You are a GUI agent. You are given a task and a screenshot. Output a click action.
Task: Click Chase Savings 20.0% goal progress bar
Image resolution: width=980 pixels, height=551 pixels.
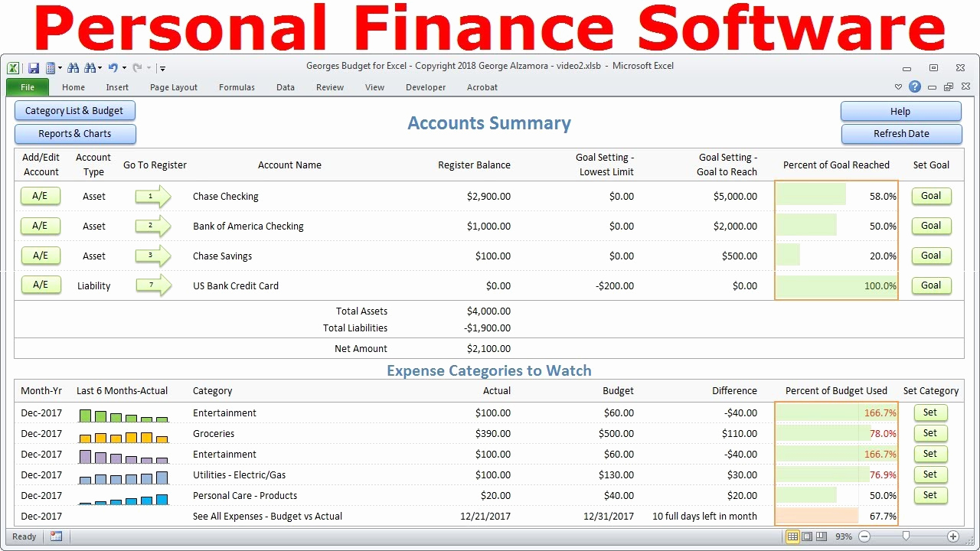click(789, 255)
